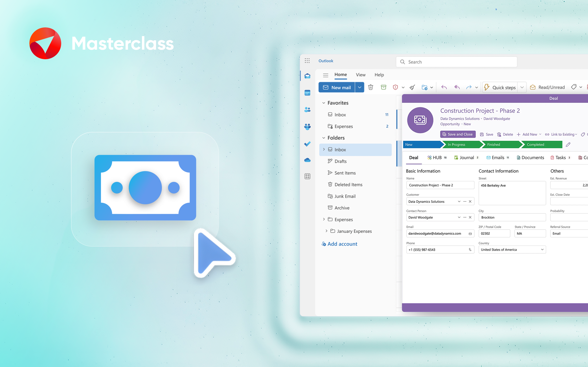Open the People view icon
Screen dimensions: 588x367
[307, 109]
